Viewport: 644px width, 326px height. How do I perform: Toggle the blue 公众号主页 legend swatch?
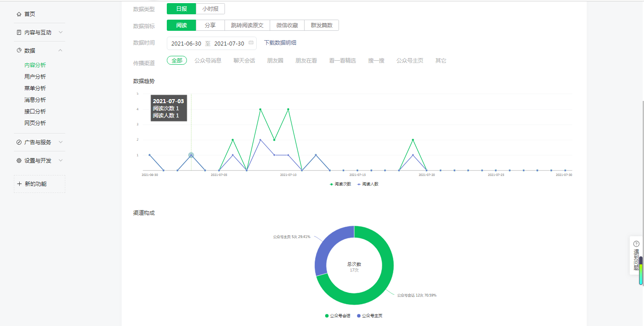tap(359, 316)
